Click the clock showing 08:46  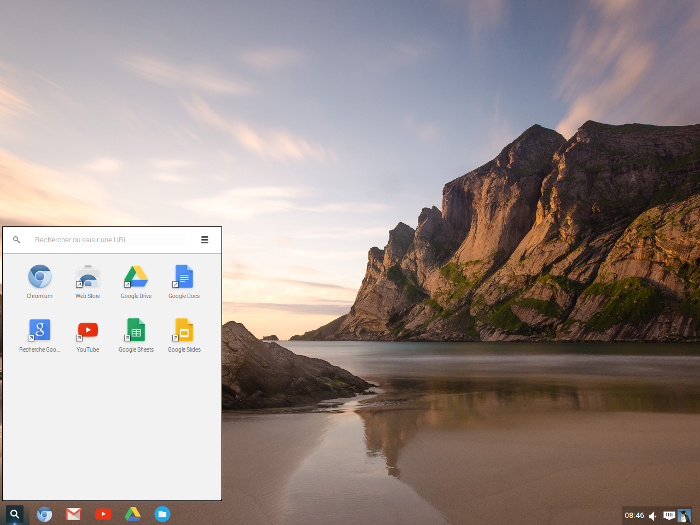point(634,516)
